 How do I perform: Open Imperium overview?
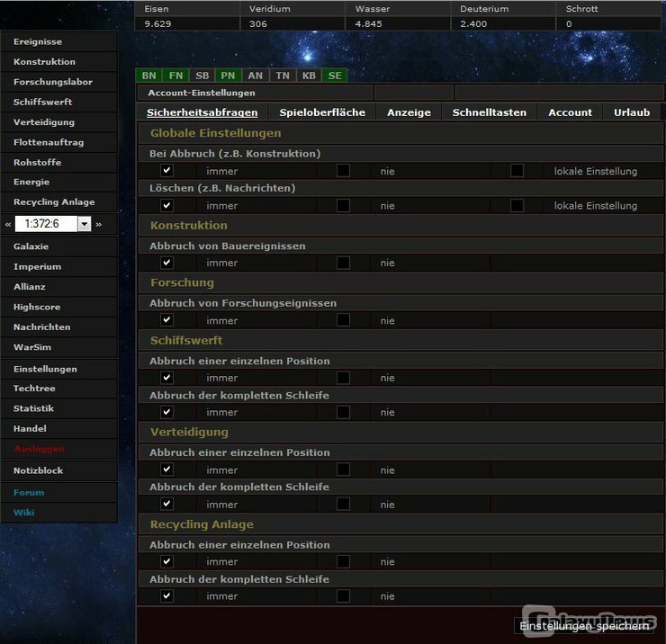click(x=59, y=266)
